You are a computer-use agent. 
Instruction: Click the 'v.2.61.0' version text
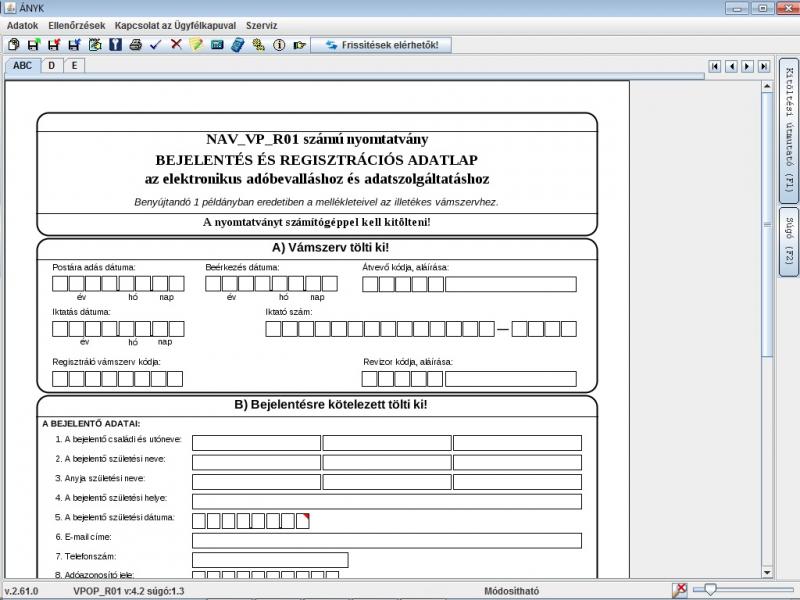click(x=21, y=591)
